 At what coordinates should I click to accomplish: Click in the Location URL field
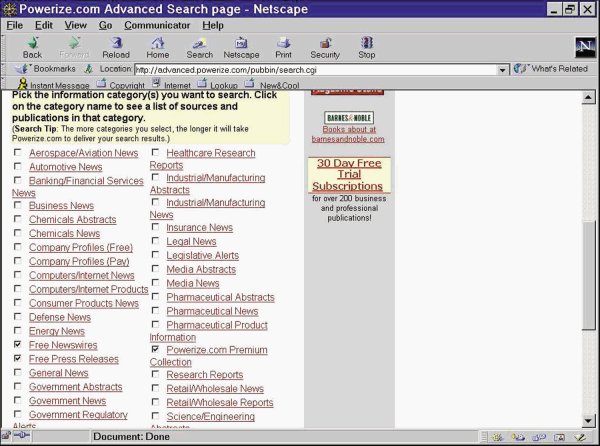316,70
